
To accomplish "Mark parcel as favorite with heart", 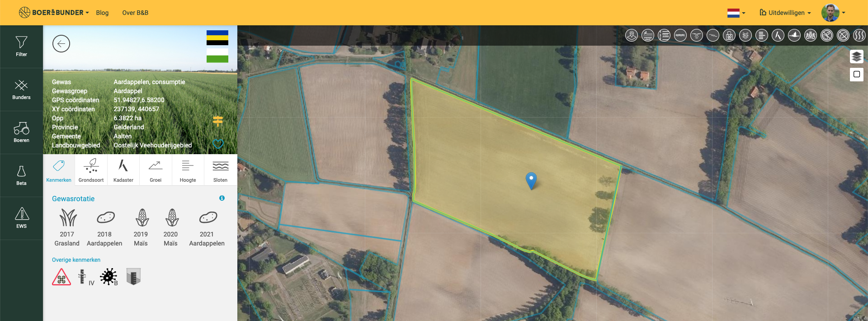I will 218,144.
